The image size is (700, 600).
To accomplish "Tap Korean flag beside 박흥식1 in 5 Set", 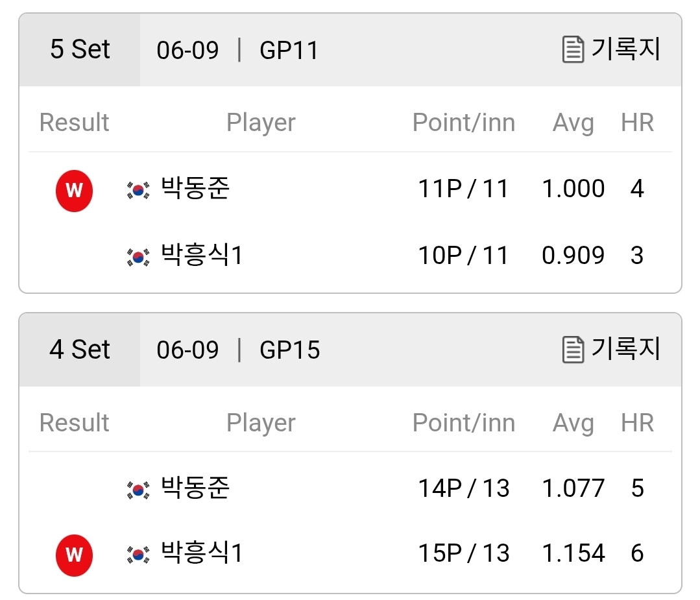I will 138,257.
